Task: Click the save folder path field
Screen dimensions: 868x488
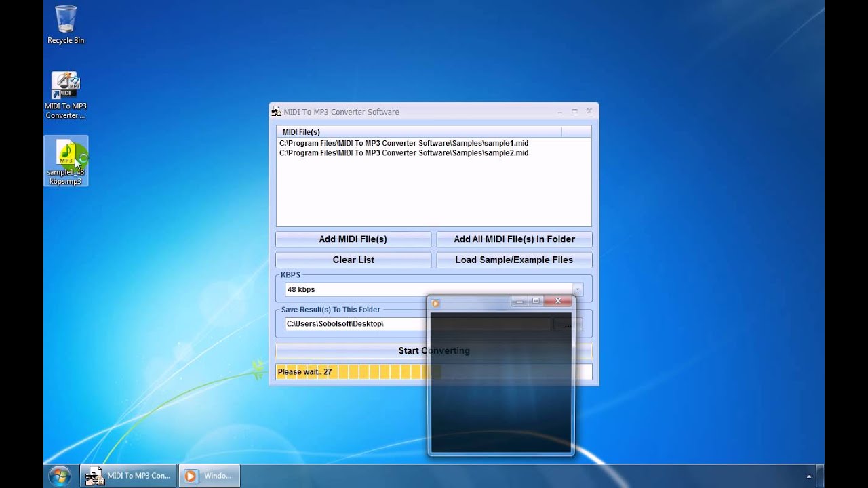Action: coord(418,324)
